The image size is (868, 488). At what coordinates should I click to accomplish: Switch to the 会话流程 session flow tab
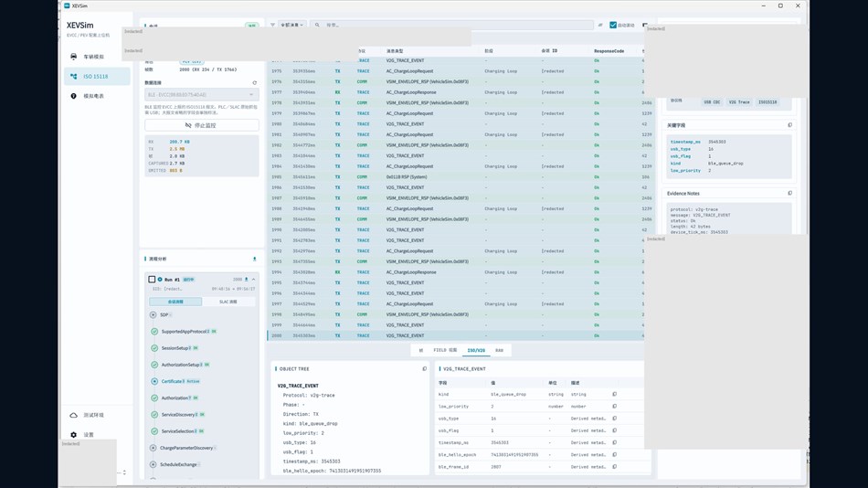[175, 302]
